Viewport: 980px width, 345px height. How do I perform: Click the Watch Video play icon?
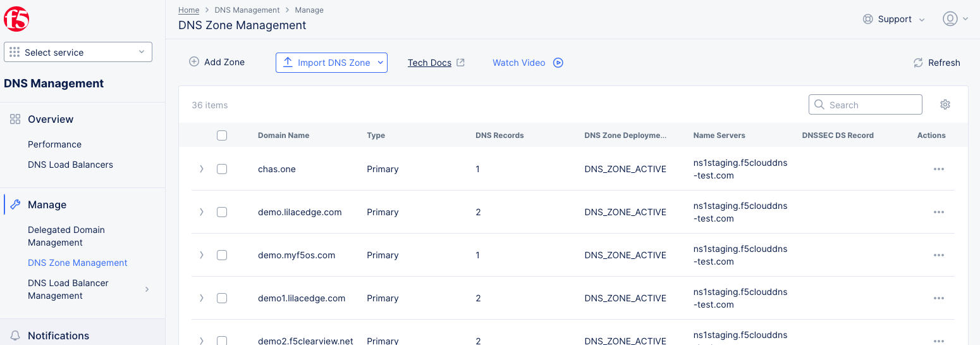click(x=558, y=63)
